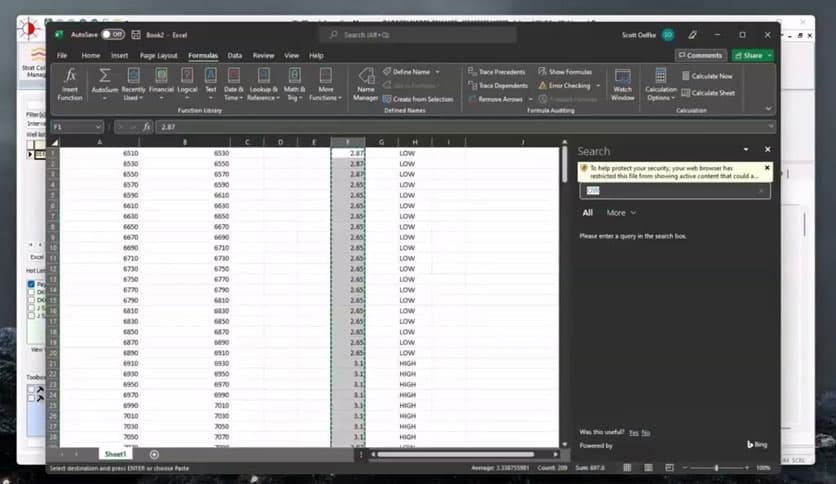This screenshot has width=836, height=484.
Task: Open Error Checking dropdown arrow
Action: [598, 85]
